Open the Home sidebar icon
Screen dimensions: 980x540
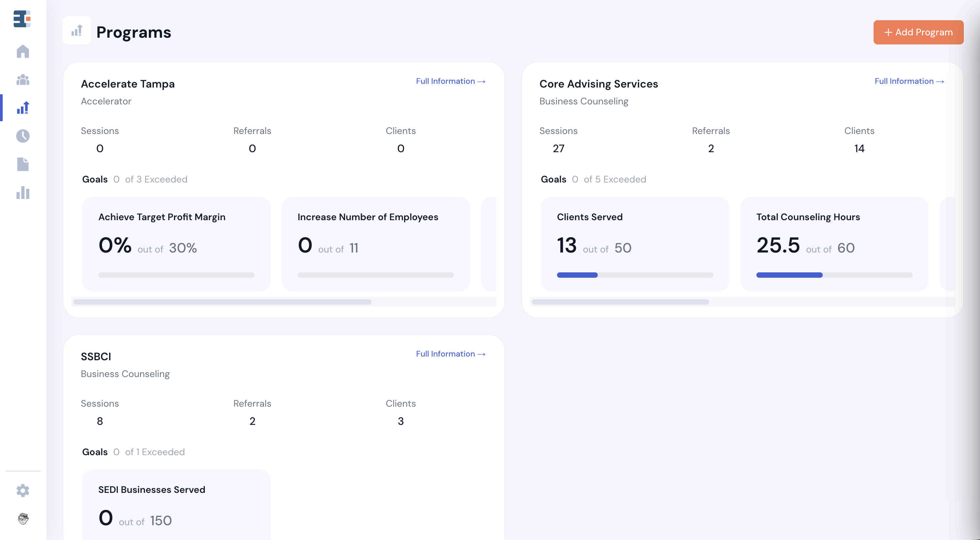point(23,51)
